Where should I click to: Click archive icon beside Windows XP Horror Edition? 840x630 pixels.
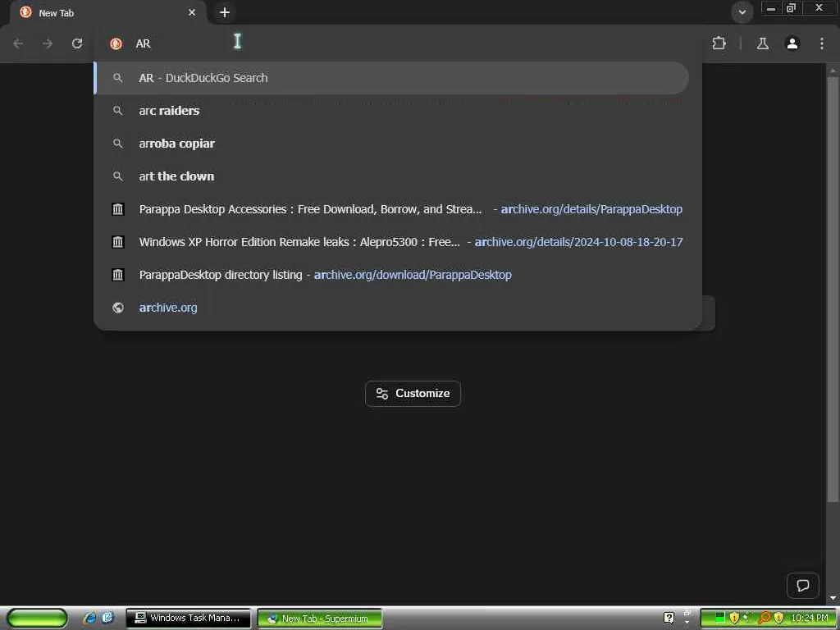click(x=118, y=242)
